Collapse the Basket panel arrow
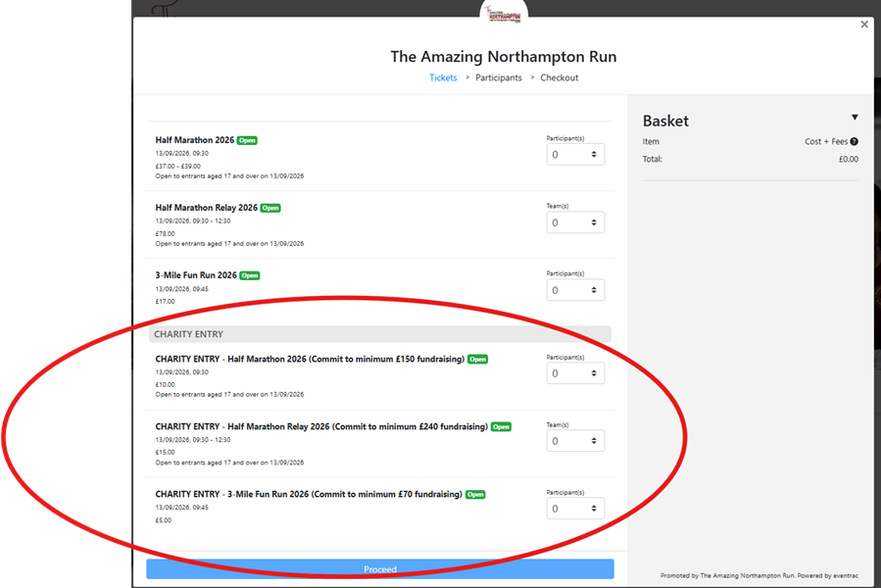The height and width of the screenshot is (588, 881). pyautogui.click(x=855, y=118)
